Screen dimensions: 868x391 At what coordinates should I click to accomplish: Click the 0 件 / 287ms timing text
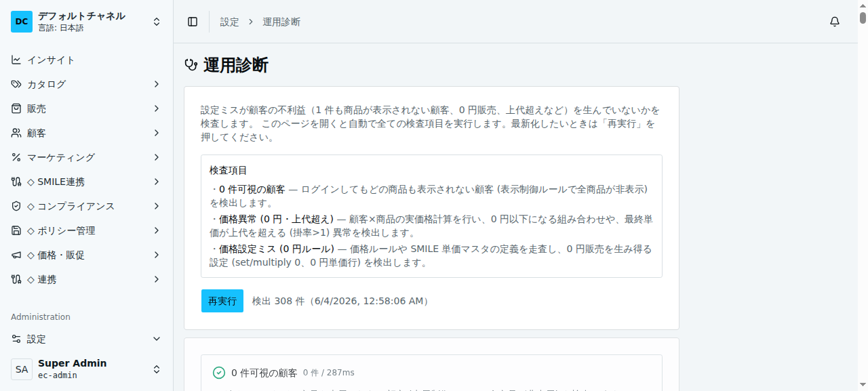329,373
